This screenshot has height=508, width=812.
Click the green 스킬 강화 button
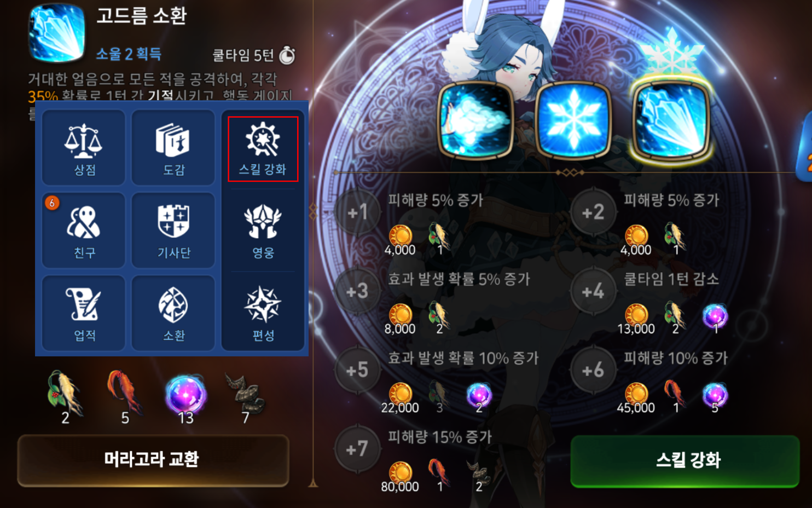click(x=685, y=461)
